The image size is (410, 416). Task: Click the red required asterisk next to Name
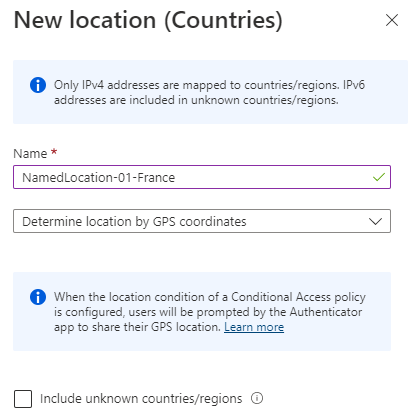click(x=54, y=152)
